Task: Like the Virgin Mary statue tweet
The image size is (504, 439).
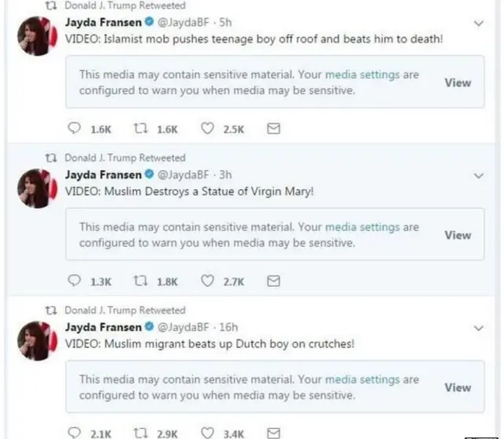Action: 207,281
